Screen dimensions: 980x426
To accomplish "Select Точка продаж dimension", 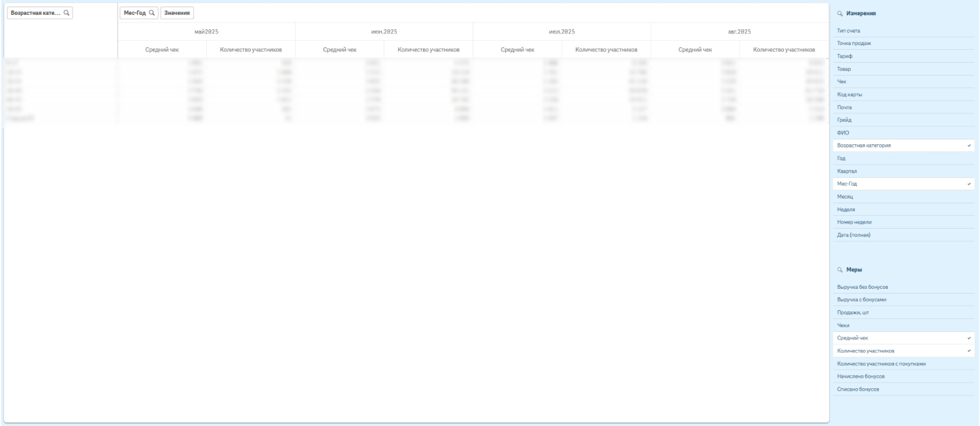I will pyautogui.click(x=854, y=43).
